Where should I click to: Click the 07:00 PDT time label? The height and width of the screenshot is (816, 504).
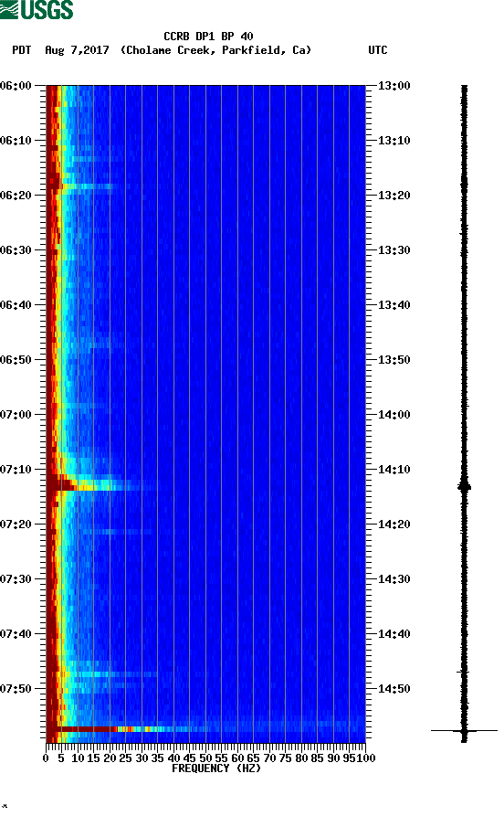coord(16,415)
